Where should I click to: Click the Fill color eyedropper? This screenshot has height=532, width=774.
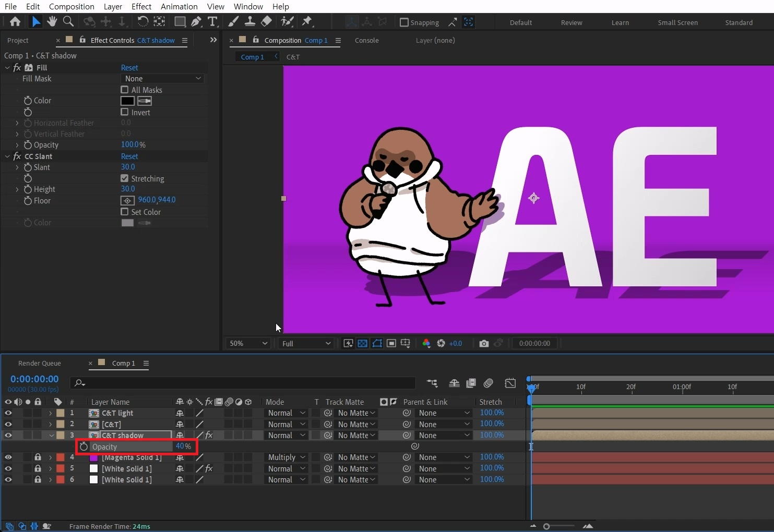[145, 101]
